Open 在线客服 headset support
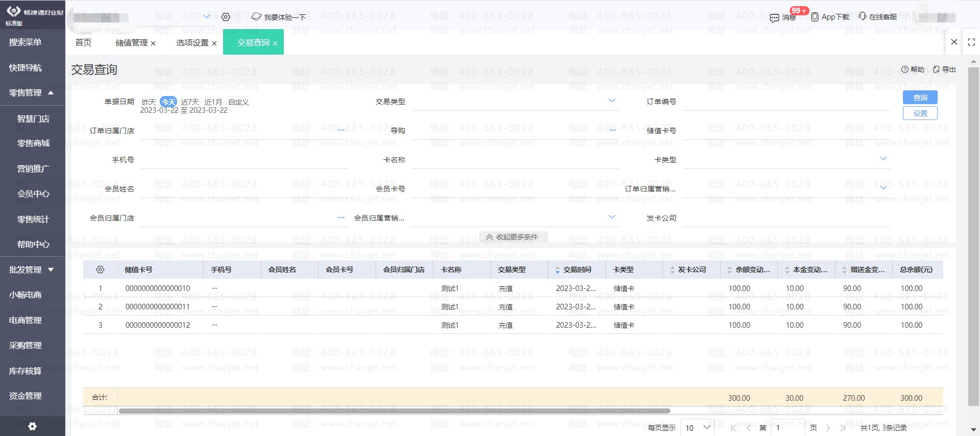Viewport: 980px width, 436px height. [x=862, y=16]
